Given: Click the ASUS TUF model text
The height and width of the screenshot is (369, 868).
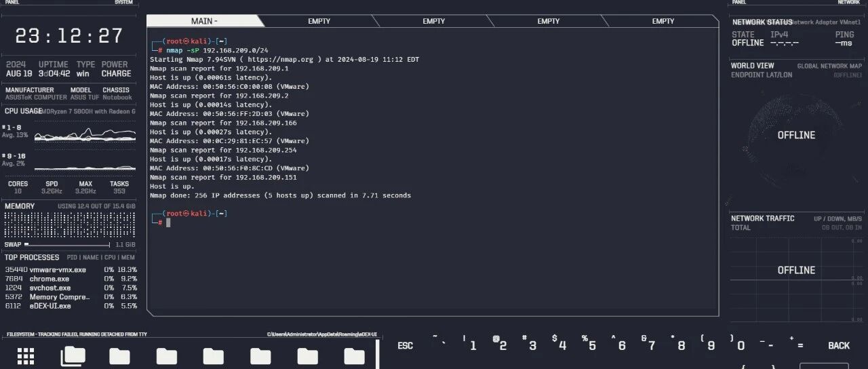Looking at the screenshot, I should coord(84,98).
